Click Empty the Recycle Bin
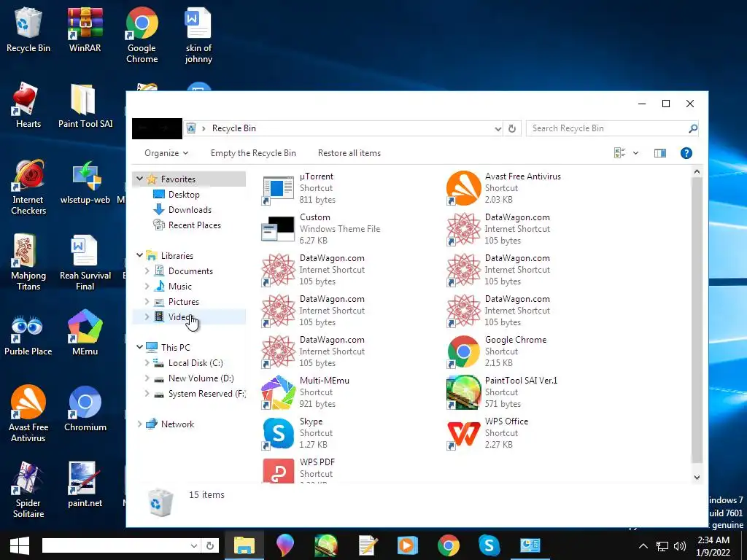This screenshot has width=747, height=560. (253, 153)
